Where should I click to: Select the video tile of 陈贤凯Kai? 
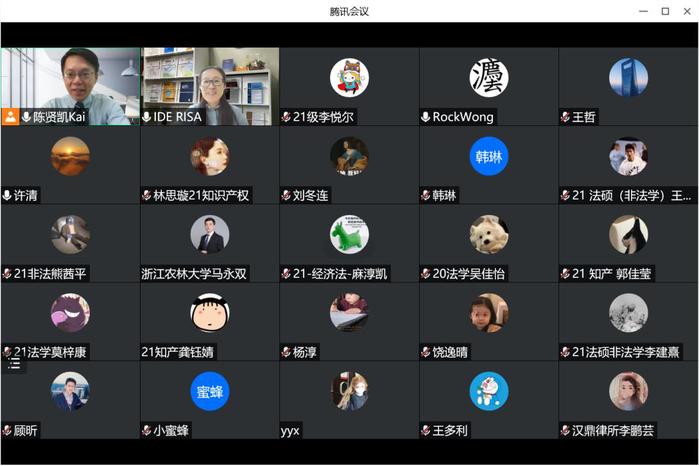(x=70, y=87)
